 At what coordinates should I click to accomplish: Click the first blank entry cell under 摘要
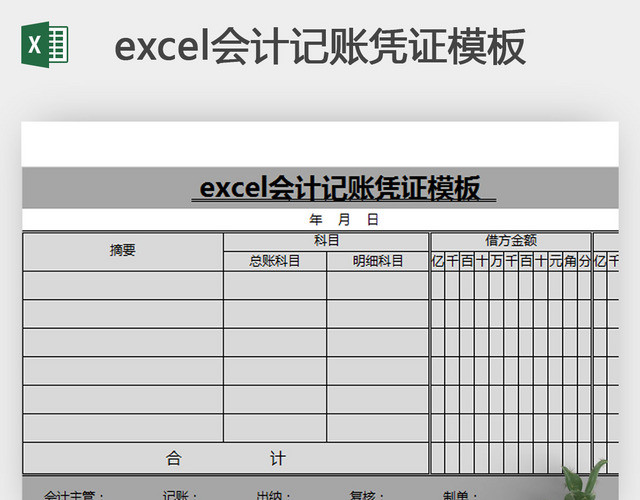pos(123,285)
